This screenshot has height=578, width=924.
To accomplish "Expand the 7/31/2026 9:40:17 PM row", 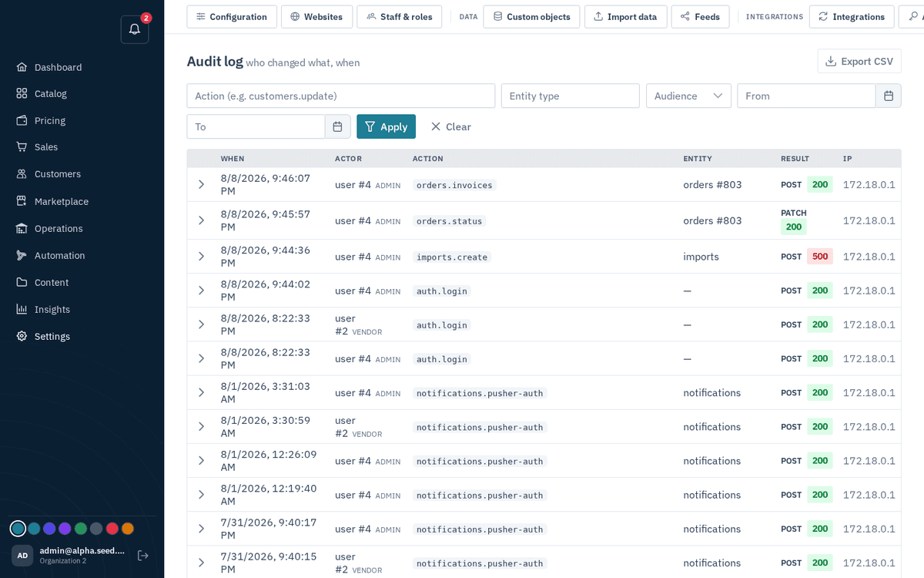I will [201, 529].
